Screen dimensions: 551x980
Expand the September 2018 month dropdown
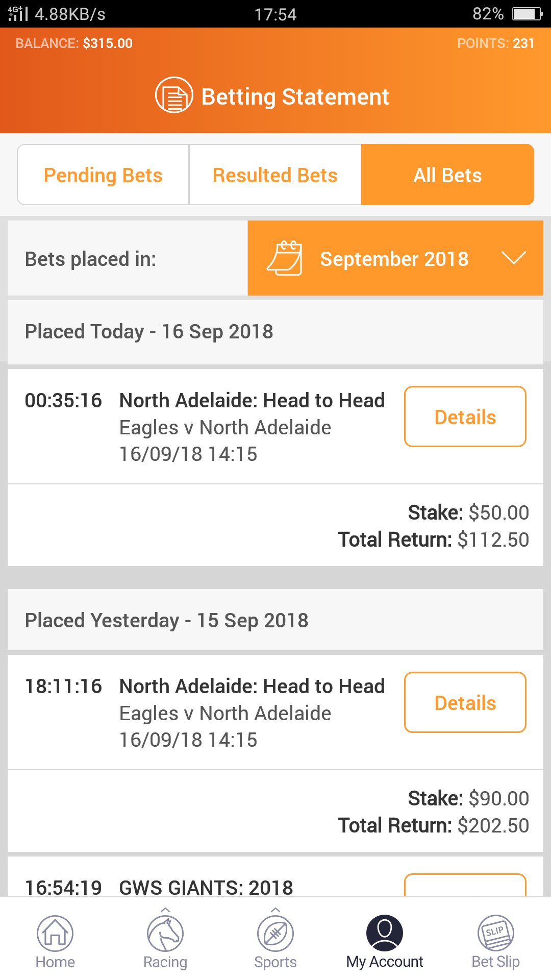tap(394, 259)
